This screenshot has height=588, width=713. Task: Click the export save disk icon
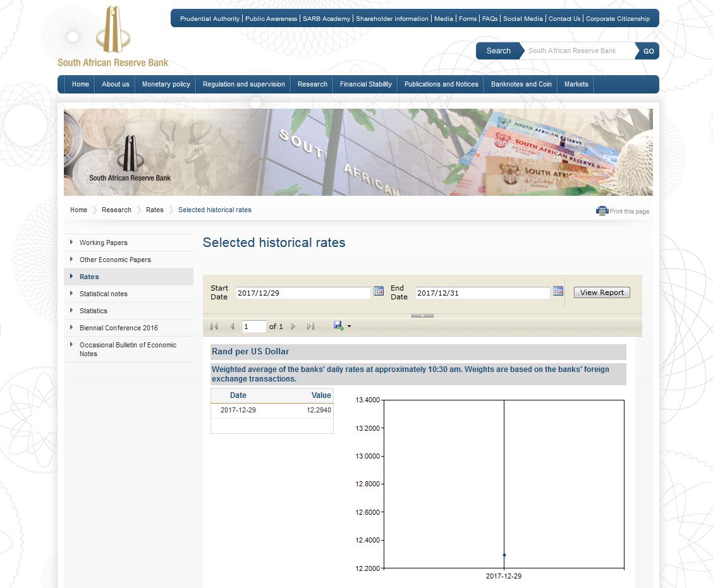pyautogui.click(x=338, y=326)
